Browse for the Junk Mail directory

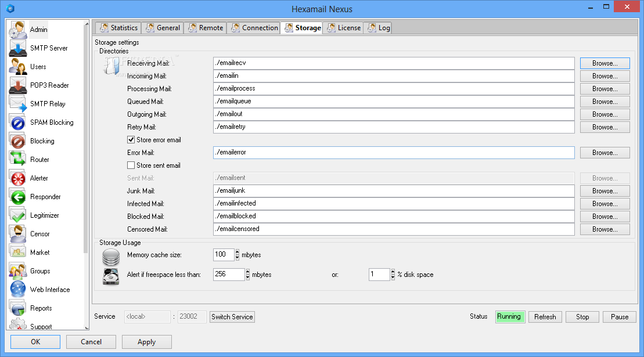[x=605, y=191]
